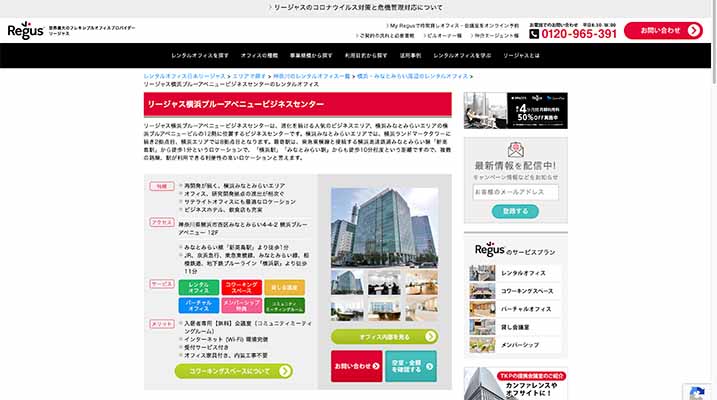Select the bottom-middle office desk thumbnail
The height and width of the screenshot is (400, 717).
tap(384, 309)
